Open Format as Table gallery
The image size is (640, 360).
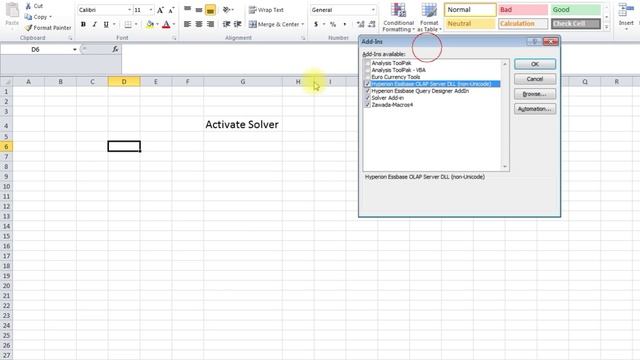point(429,17)
